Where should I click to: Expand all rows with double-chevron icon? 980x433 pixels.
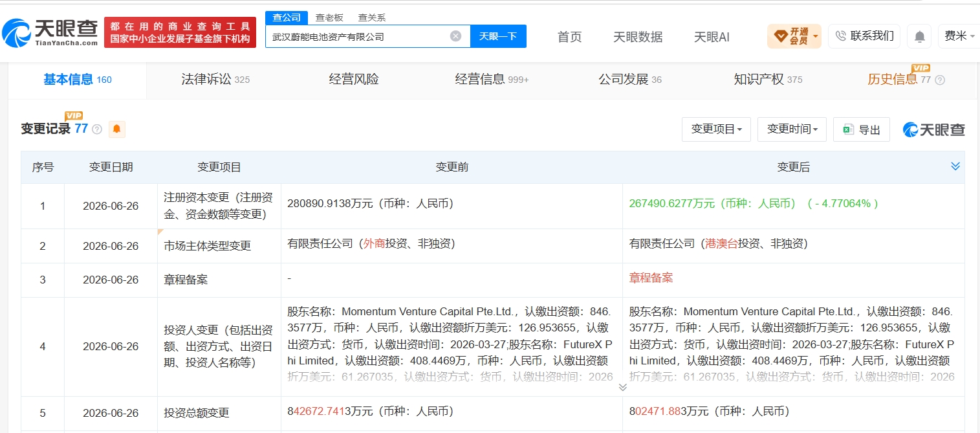955,166
